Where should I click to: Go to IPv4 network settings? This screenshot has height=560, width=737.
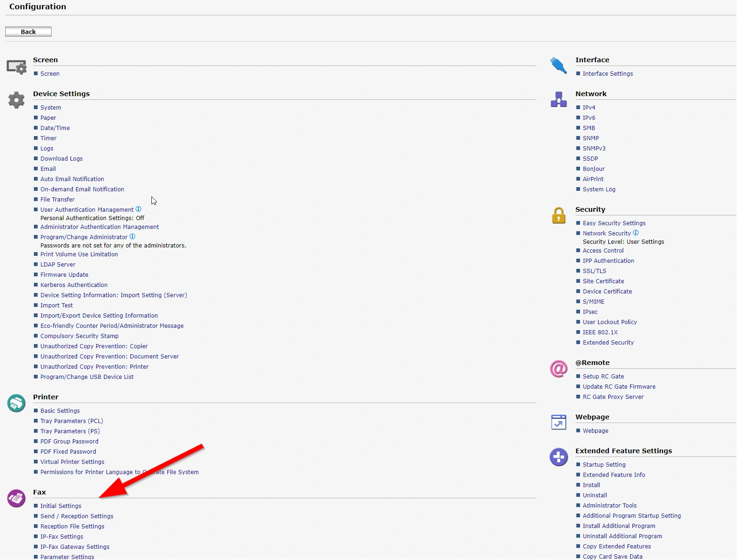click(589, 108)
